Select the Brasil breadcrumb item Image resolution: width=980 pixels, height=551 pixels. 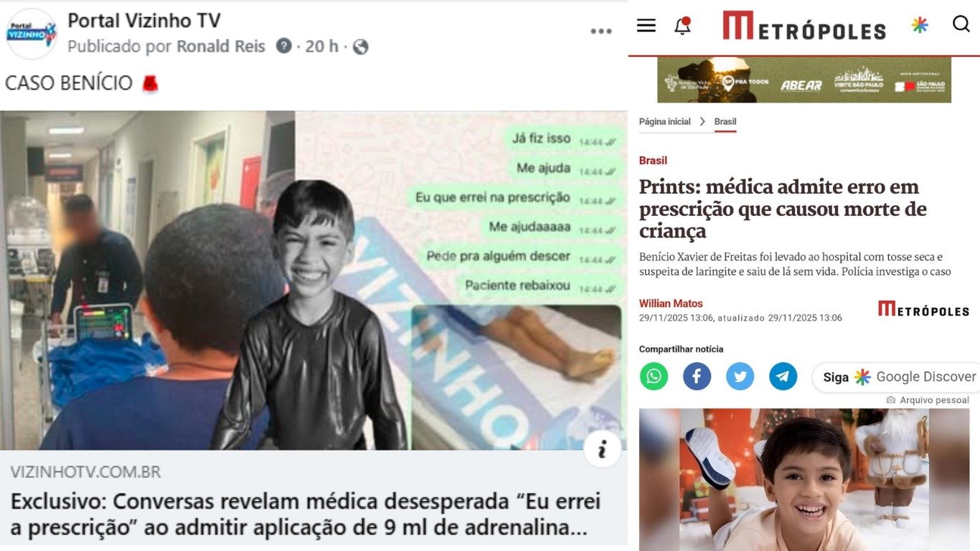725,122
